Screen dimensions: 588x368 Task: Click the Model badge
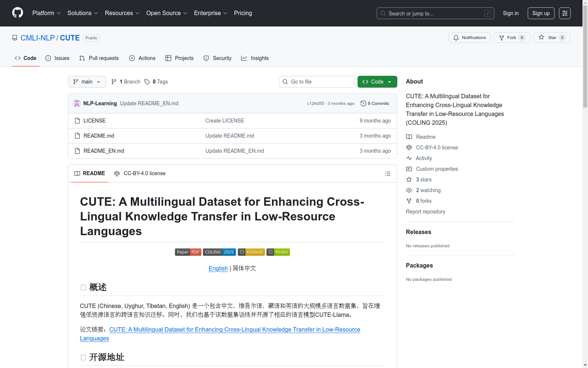coord(278,252)
